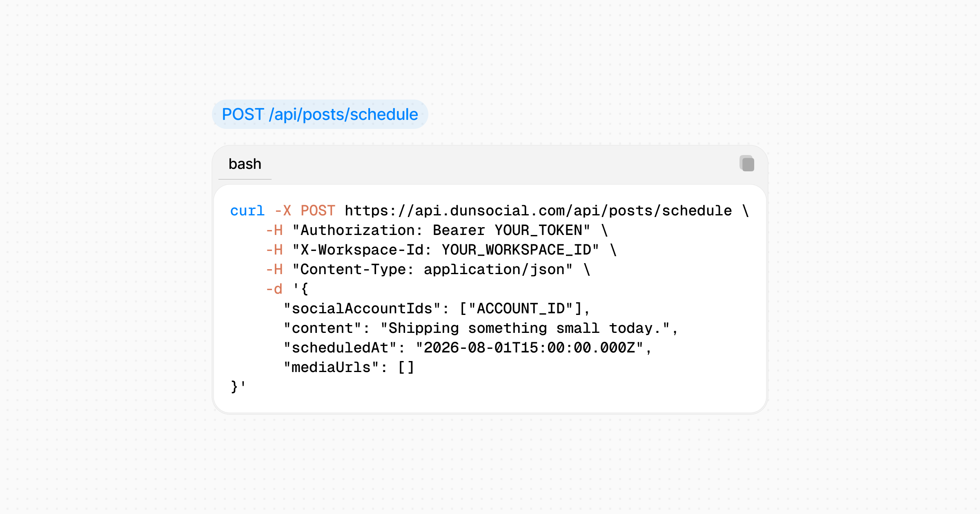The image size is (980, 514).
Task: Click the -d flag opening the JSON body
Action: point(274,289)
